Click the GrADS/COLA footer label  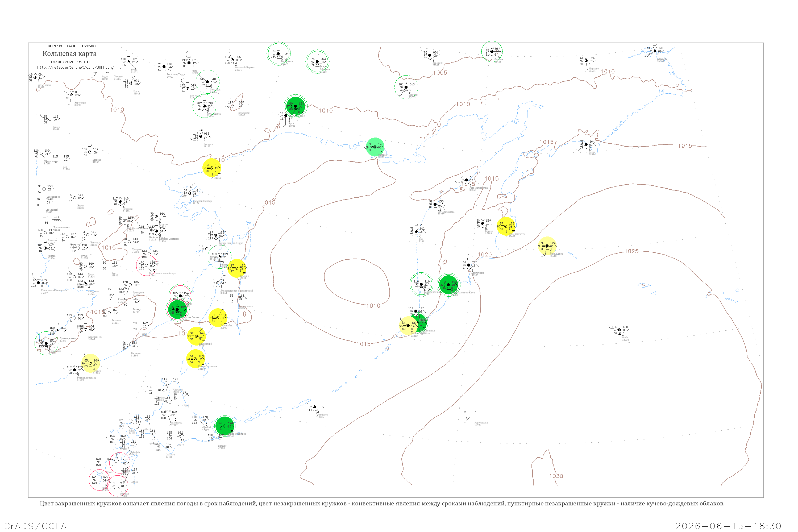[35, 526]
